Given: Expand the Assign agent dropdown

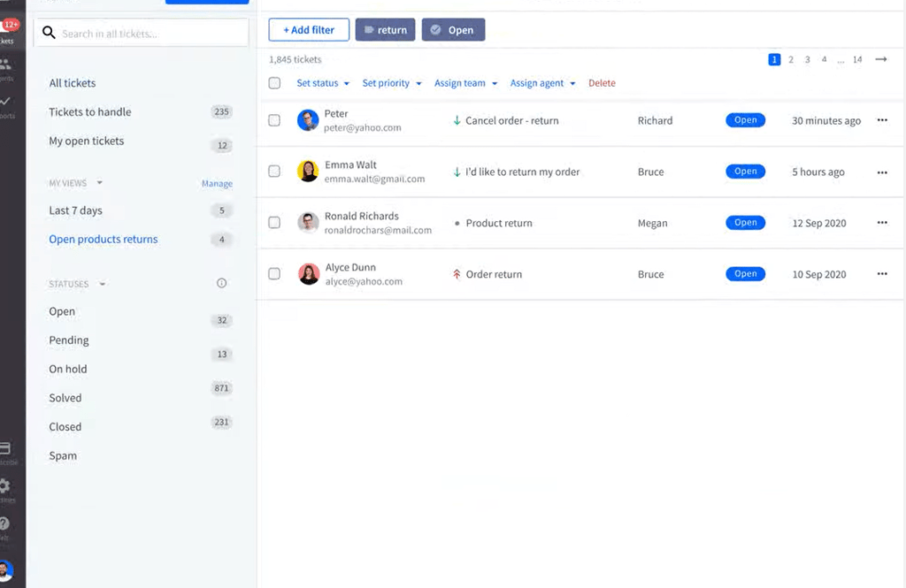Looking at the screenshot, I should (542, 83).
